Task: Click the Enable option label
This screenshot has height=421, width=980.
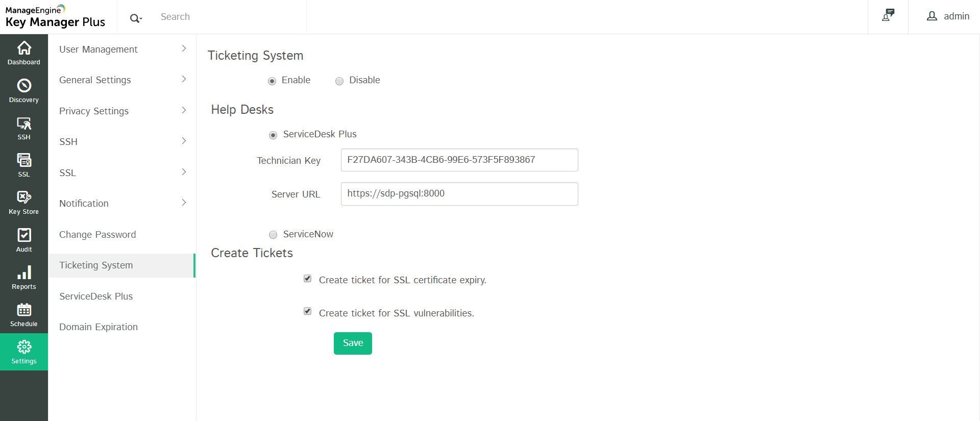Action: 296,80
